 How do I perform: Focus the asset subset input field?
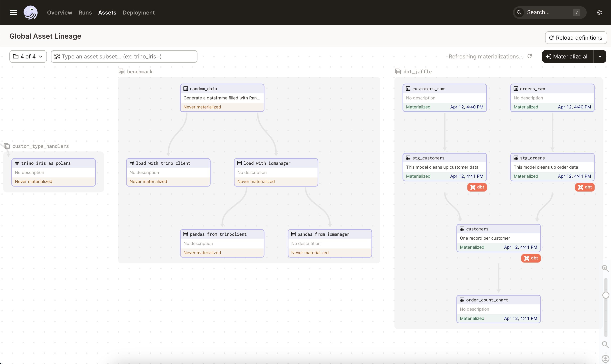[x=124, y=56]
